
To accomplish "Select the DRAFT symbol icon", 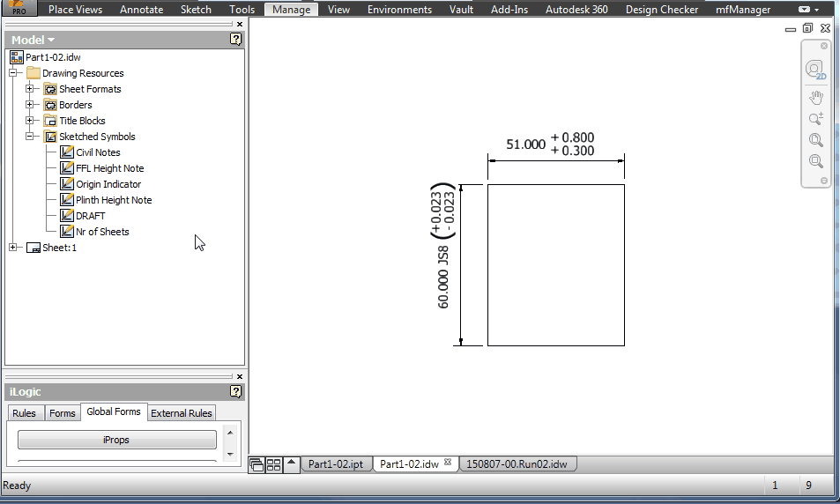I will point(66,215).
